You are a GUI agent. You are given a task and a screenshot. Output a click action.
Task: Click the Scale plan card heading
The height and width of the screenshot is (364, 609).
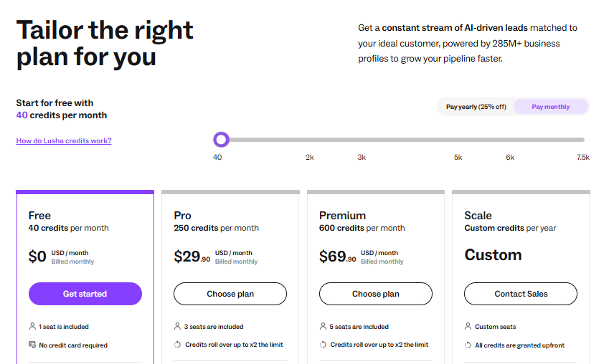click(x=478, y=216)
